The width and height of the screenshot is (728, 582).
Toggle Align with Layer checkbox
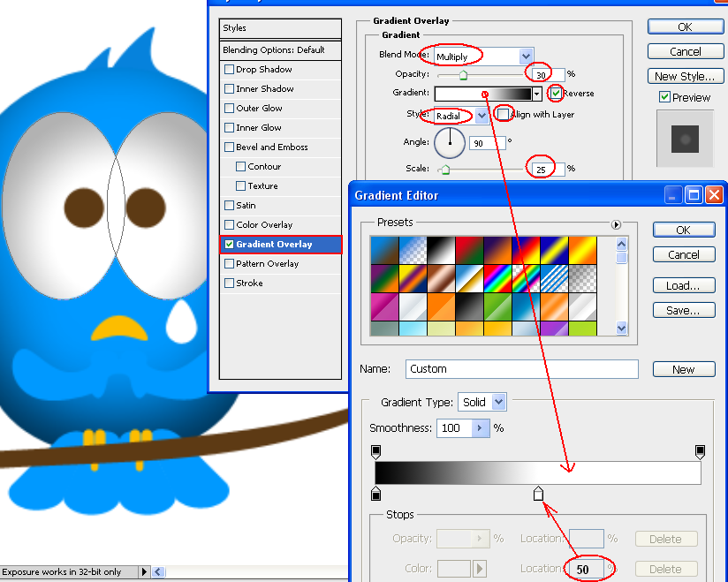tap(504, 114)
